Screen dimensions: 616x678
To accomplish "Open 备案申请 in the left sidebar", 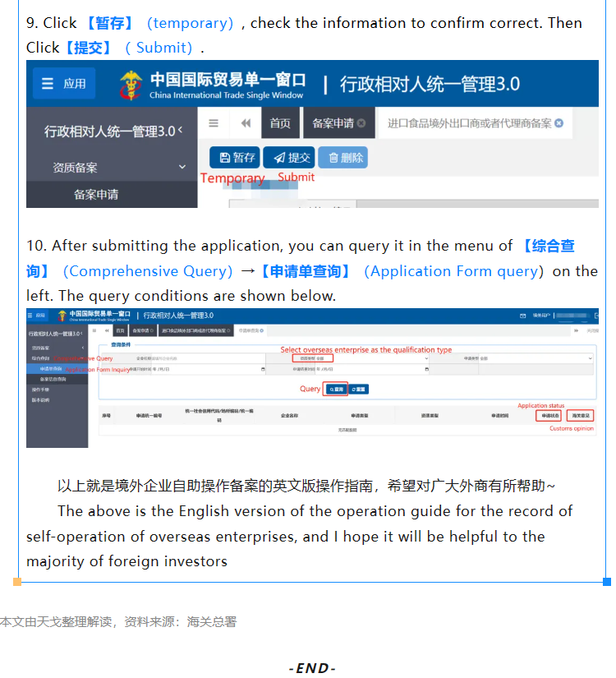I will click(x=96, y=195).
